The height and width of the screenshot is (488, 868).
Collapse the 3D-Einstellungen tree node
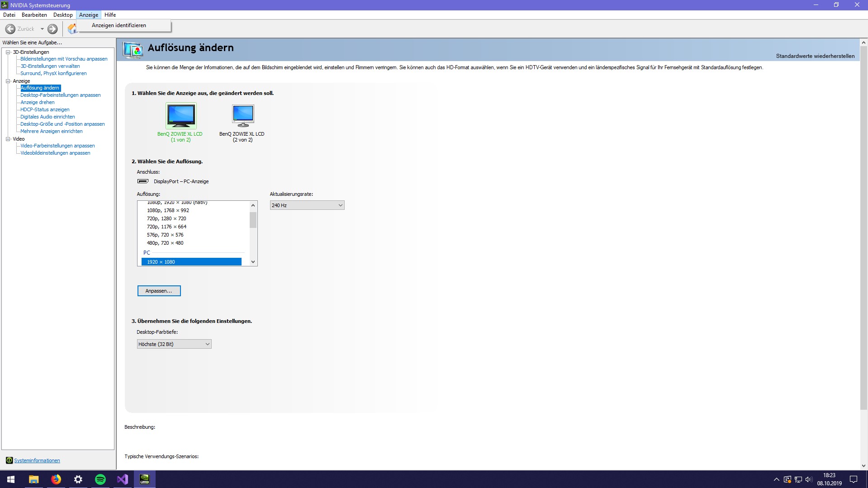pyautogui.click(x=8, y=52)
